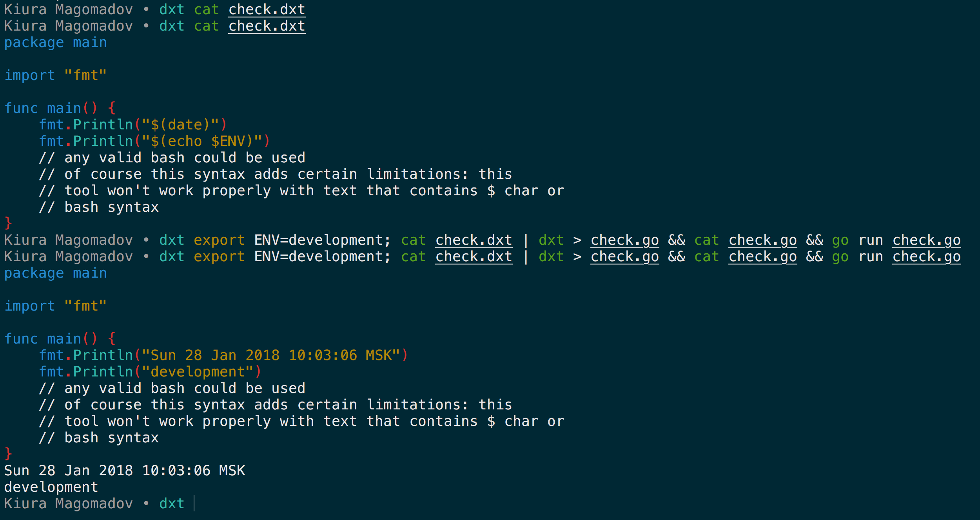This screenshot has width=980, height=520.
Task: Click the plain 'development' output line
Action: click(51, 487)
